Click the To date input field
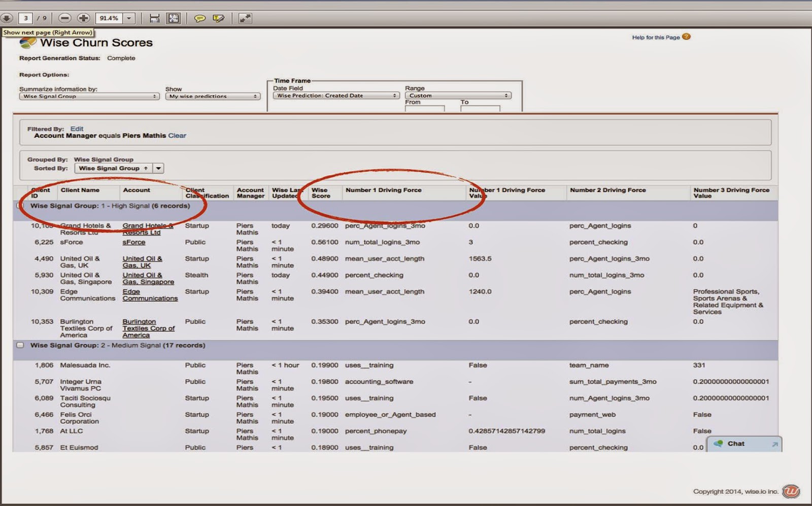This screenshot has height=506, width=812. coord(480,109)
